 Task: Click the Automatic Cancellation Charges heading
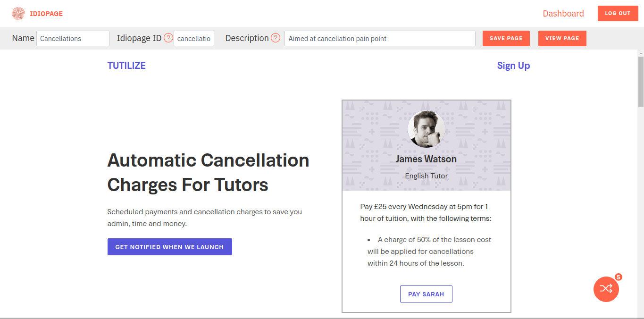pyautogui.click(x=209, y=173)
